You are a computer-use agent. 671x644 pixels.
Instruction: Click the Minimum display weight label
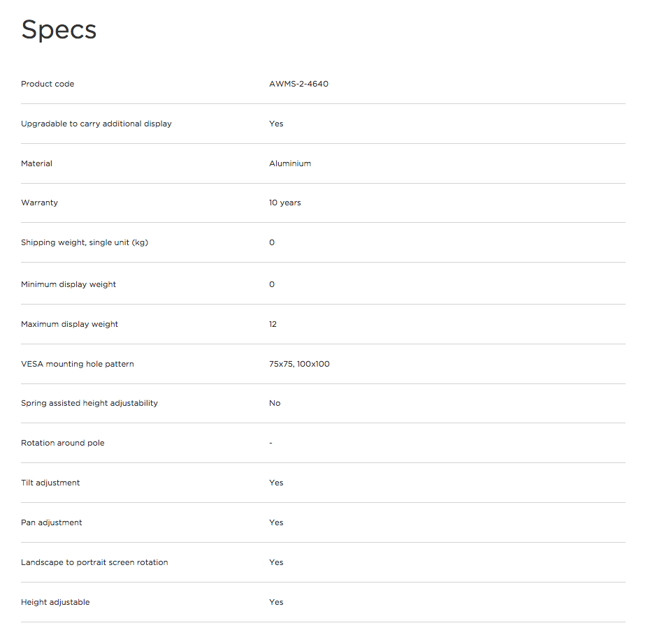click(x=68, y=284)
